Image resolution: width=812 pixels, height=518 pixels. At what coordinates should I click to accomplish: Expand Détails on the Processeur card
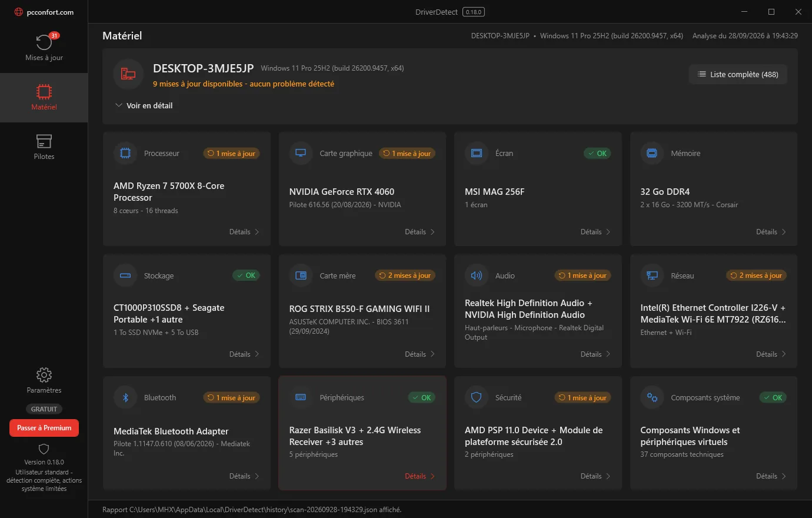pos(244,232)
